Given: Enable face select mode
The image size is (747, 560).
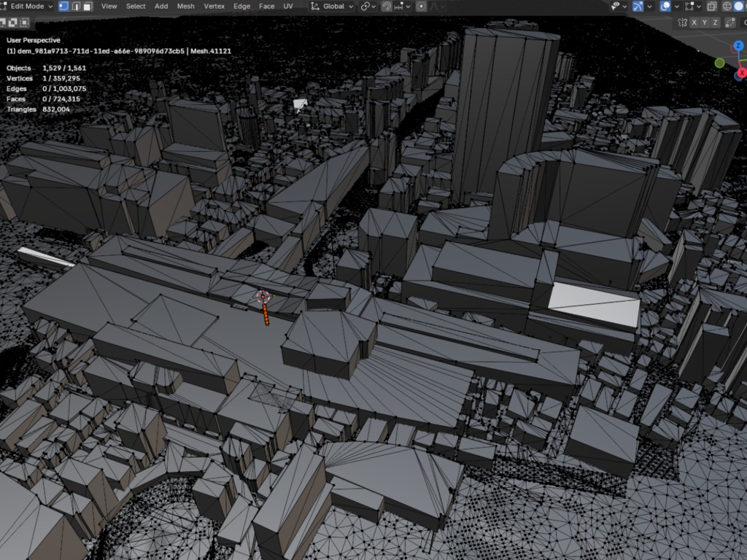Looking at the screenshot, I should 88,6.
